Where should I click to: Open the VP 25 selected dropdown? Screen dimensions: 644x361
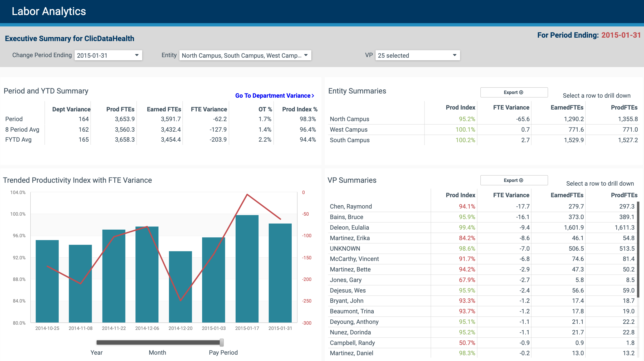[x=418, y=55]
